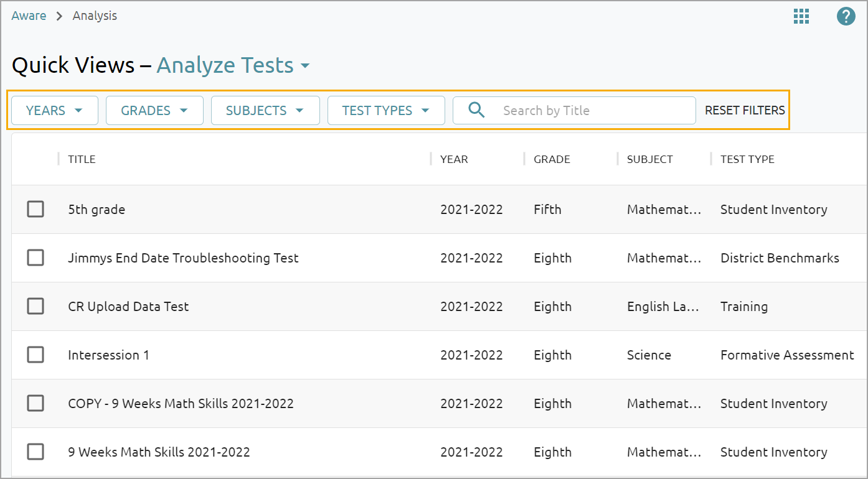Check the box for 5th grade test
The height and width of the screenshot is (479, 868).
click(x=35, y=209)
